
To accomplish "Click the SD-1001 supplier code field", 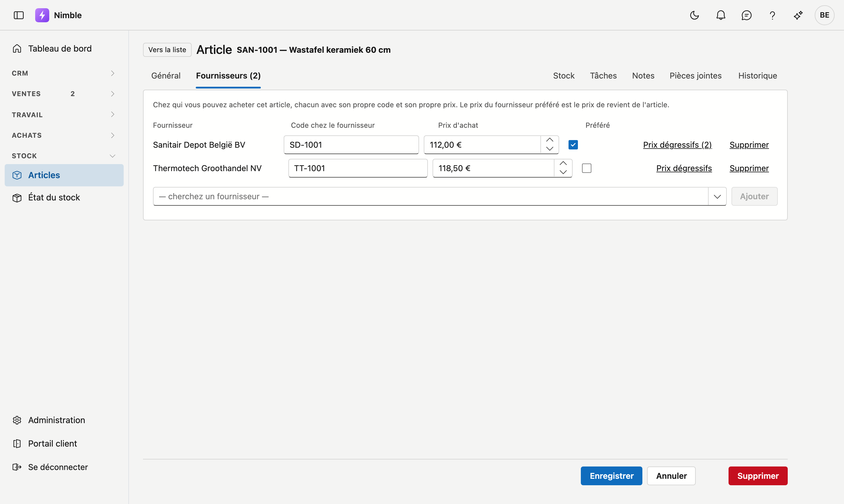I will (351, 145).
